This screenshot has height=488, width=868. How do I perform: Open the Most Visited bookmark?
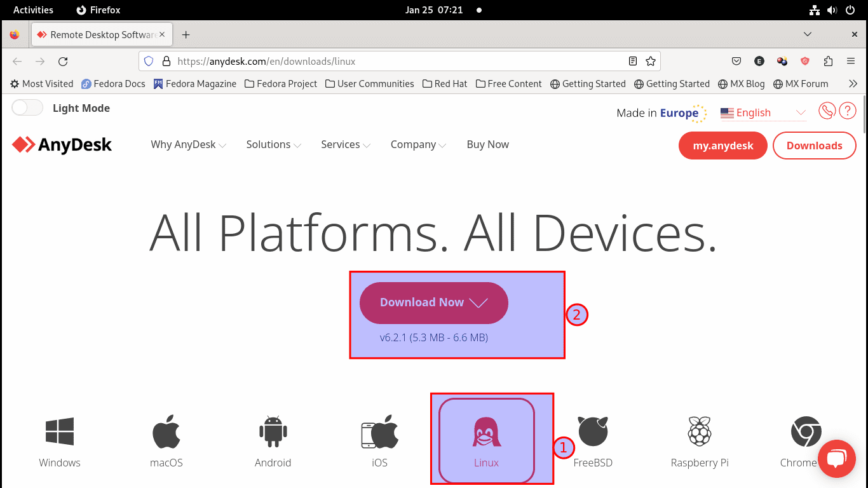coord(41,84)
